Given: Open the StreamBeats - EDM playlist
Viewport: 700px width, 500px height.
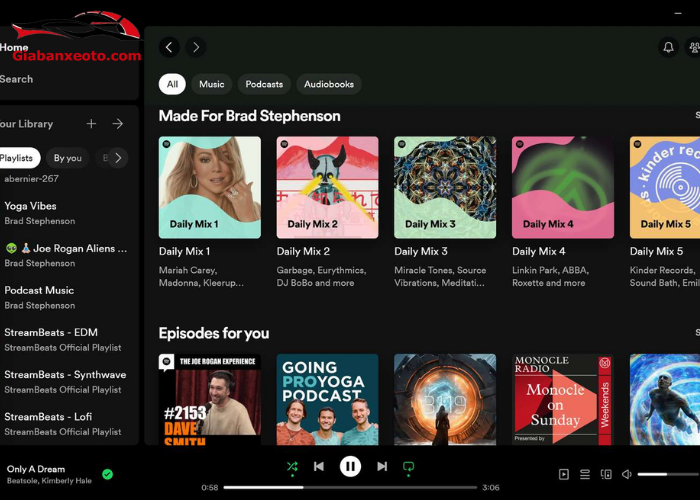Looking at the screenshot, I should (69, 340).
